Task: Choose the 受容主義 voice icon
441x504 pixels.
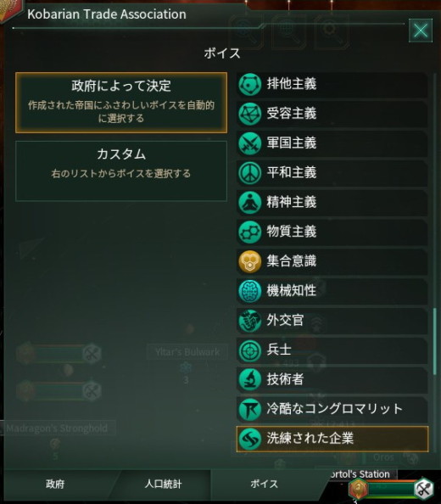Action: [249, 114]
